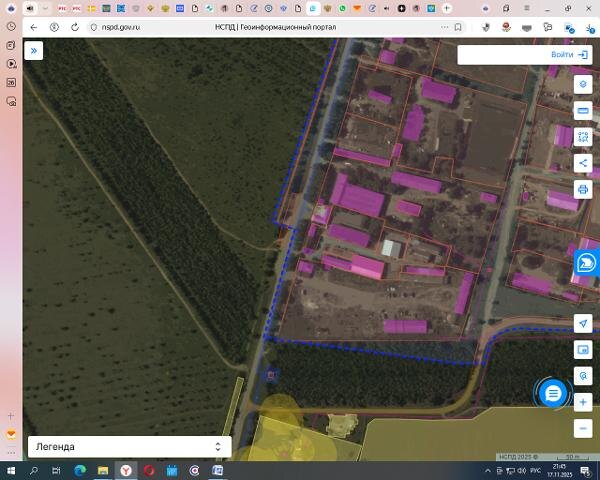The image size is (600, 480).
Task: Open the sidebar calendar 26 icon
Action: coord(11,83)
